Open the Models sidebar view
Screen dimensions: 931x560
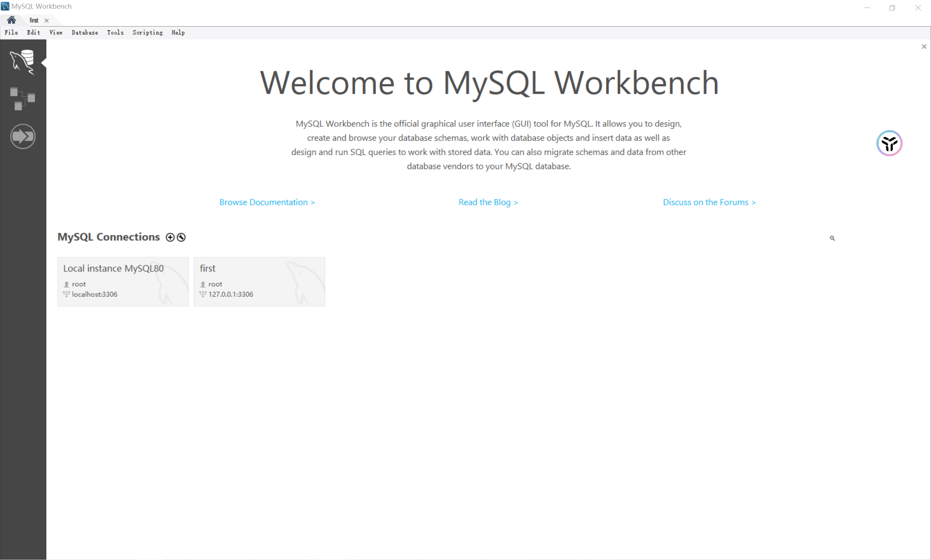pos(22,99)
